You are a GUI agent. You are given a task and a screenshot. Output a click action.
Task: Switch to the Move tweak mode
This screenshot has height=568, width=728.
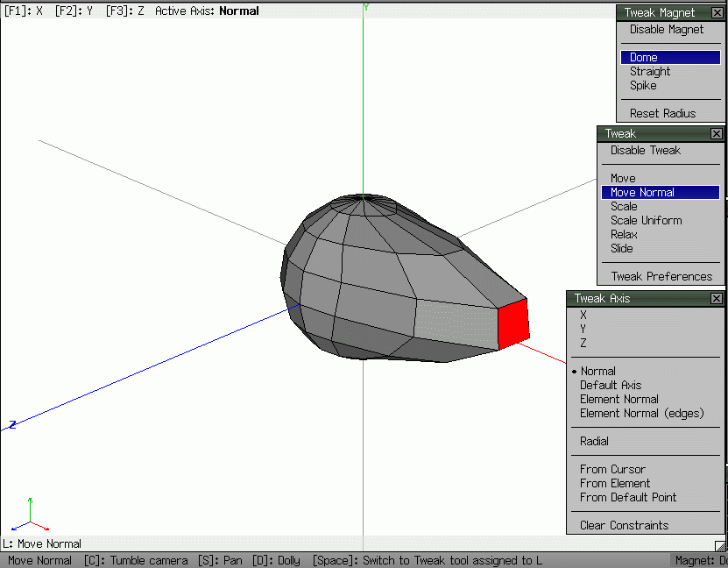click(x=621, y=177)
